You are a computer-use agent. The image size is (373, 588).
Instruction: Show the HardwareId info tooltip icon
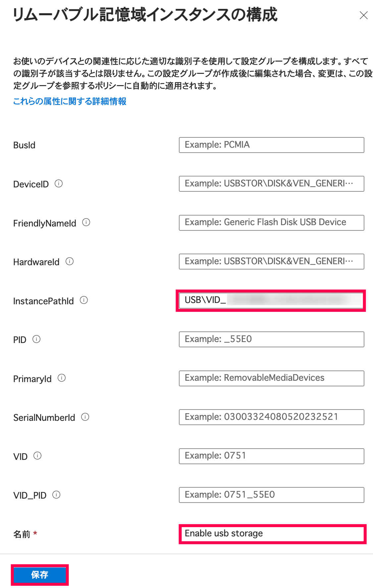click(70, 261)
